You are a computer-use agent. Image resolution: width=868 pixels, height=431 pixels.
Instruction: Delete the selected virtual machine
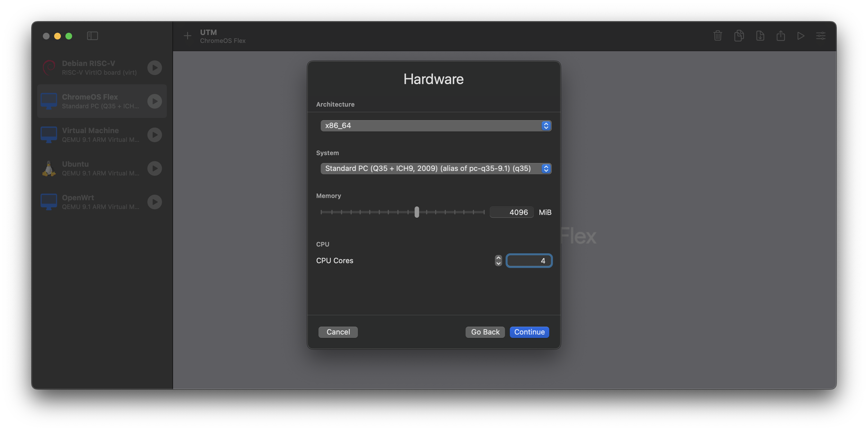tap(718, 36)
